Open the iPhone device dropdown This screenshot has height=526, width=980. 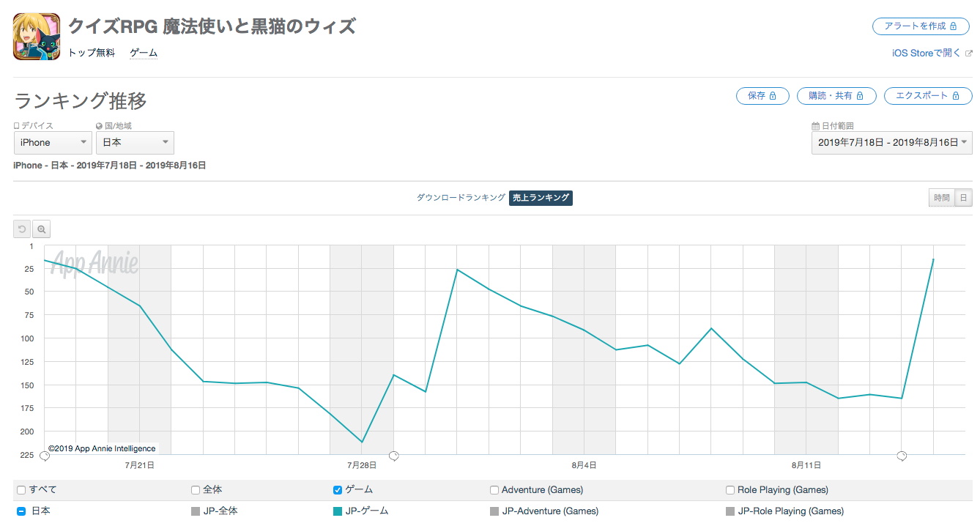pyautogui.click(x=53, y=142)
